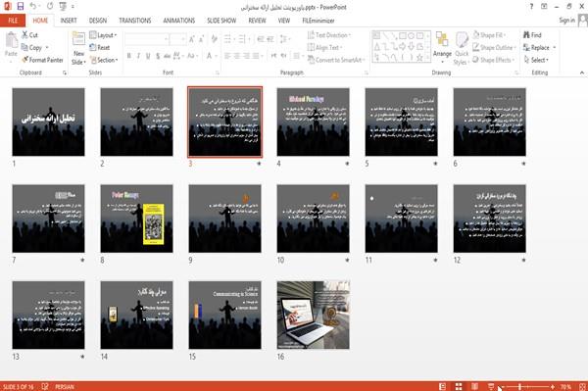Open the Layout dropdown
The height and width of the screenshot is (391, 588).
coord(103,35)
